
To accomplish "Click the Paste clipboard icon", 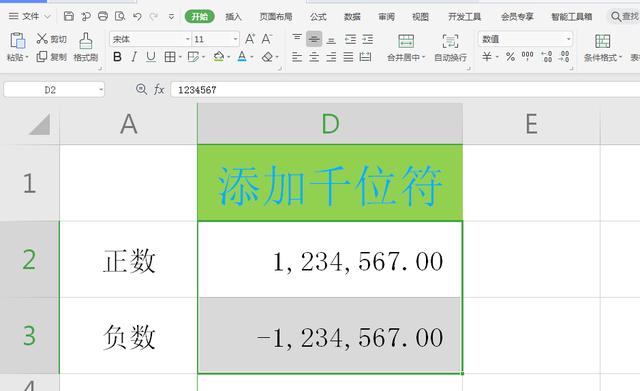I will (x=18, y=41).
